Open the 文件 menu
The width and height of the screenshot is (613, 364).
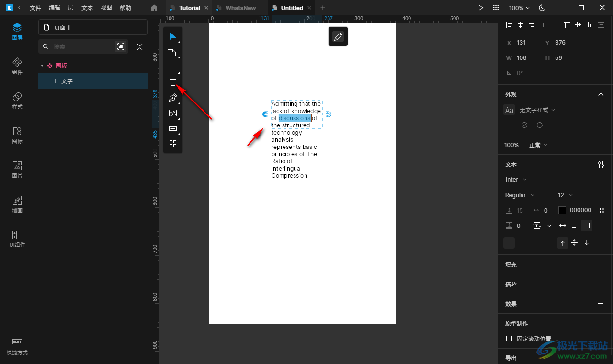click(x=35, y=8)
